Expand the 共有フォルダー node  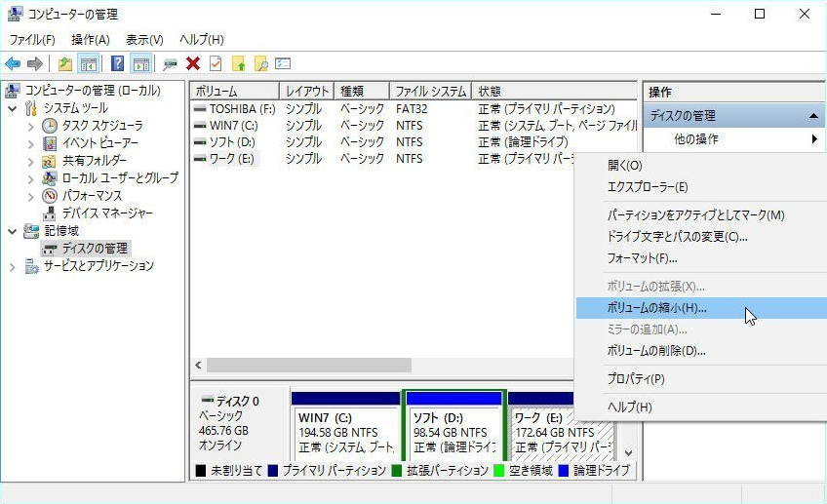30,162
